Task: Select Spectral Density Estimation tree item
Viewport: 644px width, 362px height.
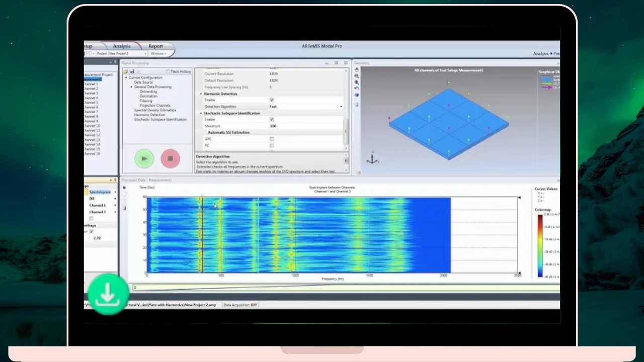Action: tap(155, 110)
